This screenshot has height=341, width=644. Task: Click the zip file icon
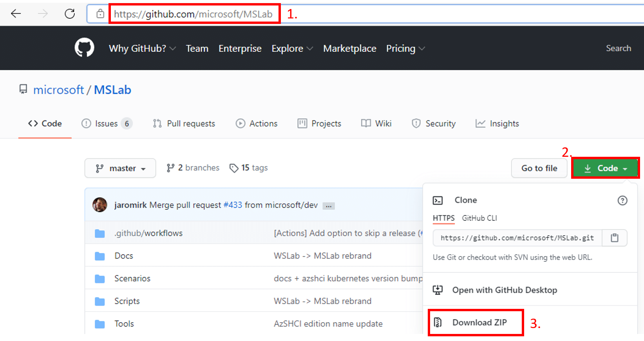point(438,322)
